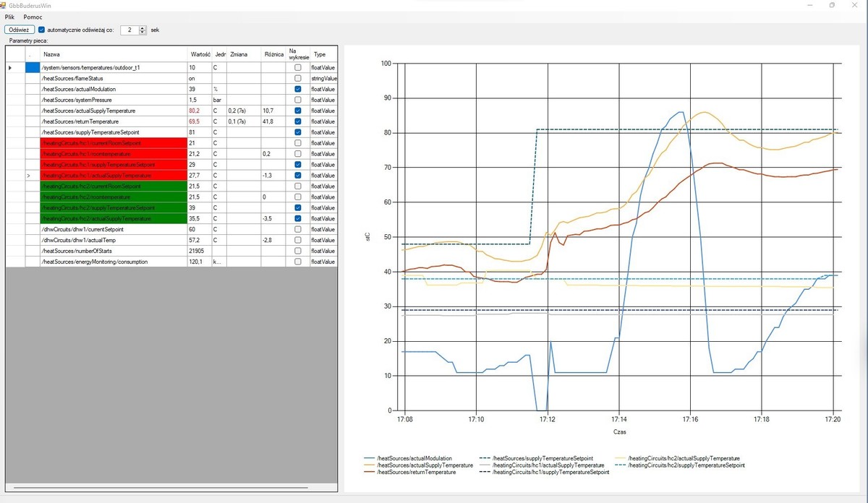Open the Plik menu
The image size is (868, 503).
(10, 16)
